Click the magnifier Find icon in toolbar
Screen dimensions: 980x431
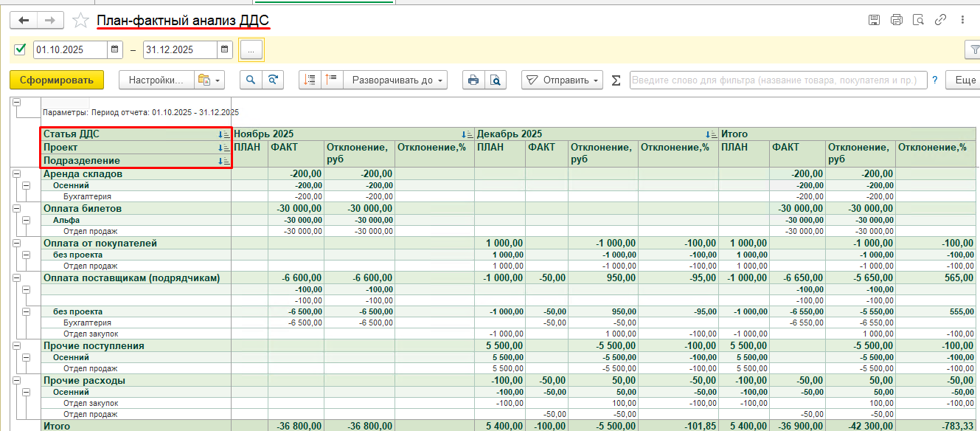coord(251,80)
